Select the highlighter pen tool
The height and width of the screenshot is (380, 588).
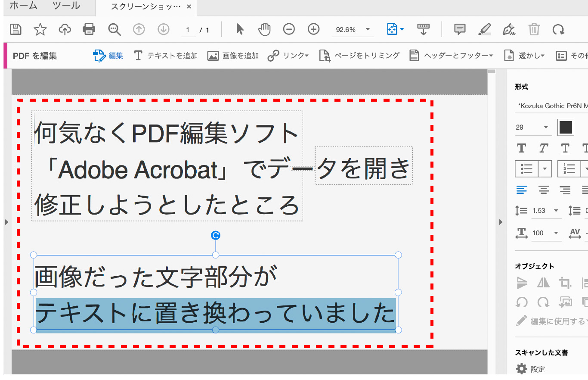(x=485, y=29)
